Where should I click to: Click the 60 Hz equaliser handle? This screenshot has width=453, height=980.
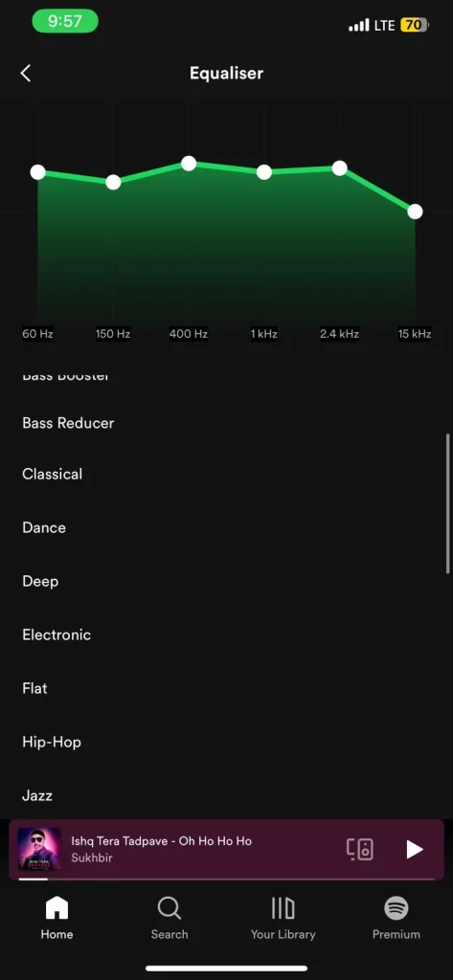pyautogui.click(x=37, y=172)
